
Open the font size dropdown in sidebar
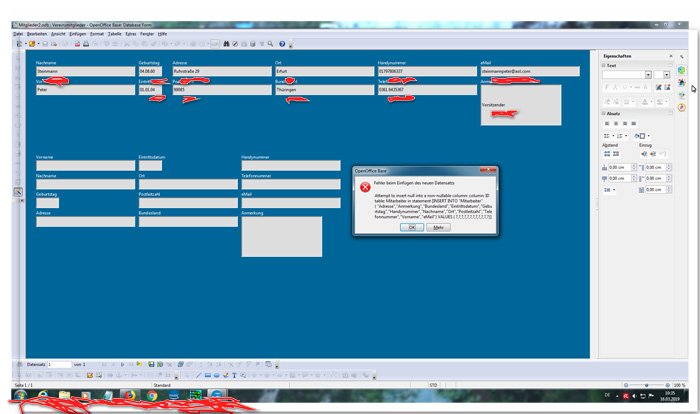pos(667,75)
